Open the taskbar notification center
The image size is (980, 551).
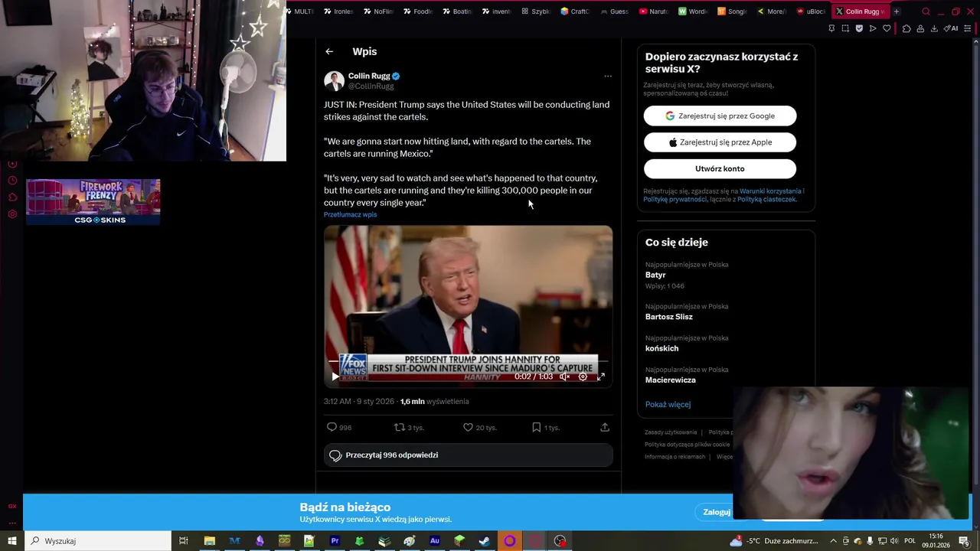[964, 541]
